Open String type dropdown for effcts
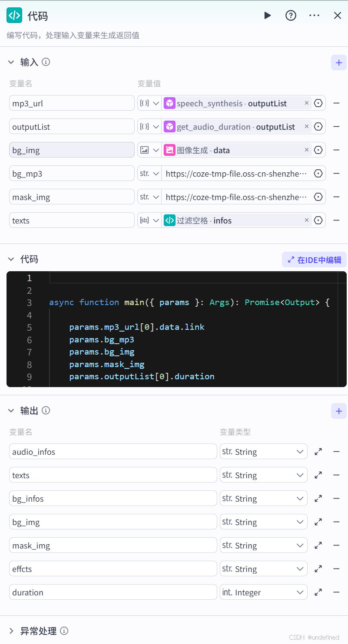This screenshot has width=348, height=644. tap(264, 568)
